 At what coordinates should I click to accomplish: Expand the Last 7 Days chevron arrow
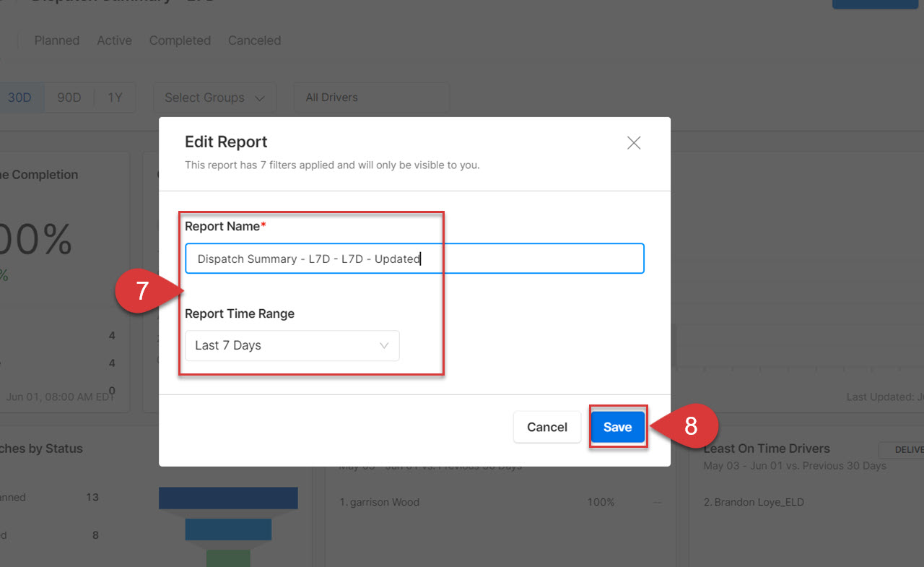[x=384, y=345]
